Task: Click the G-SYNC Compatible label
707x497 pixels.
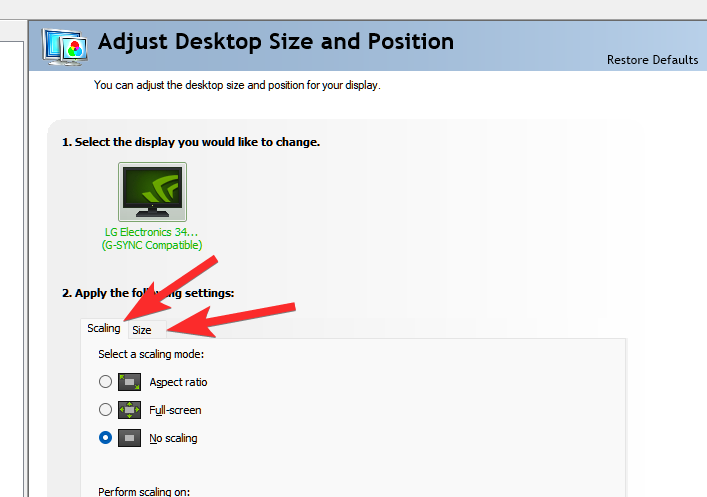Action: [x=152, y=245]
